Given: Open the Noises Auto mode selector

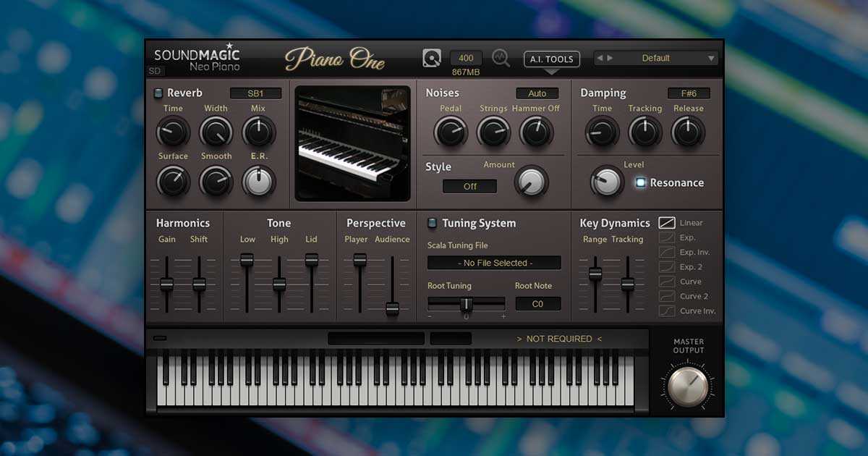Looking at the screenshot, I should pos(537,93).
